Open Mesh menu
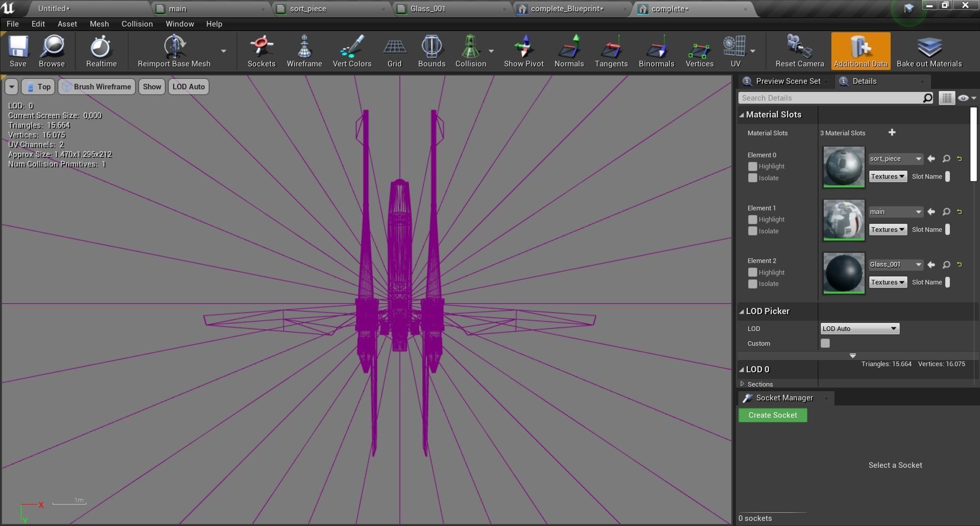 pyautogui.click(x=99, y=24)
